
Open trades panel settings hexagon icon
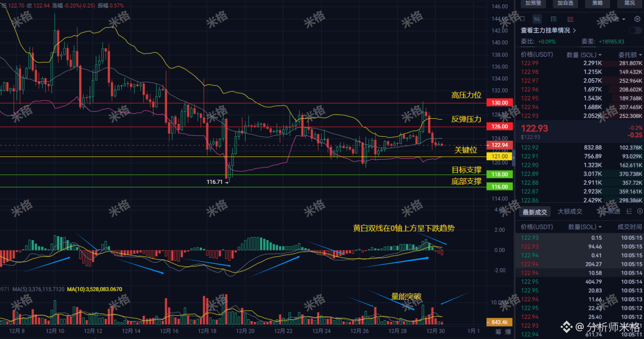pyautogui.click(x=640, y=211)
